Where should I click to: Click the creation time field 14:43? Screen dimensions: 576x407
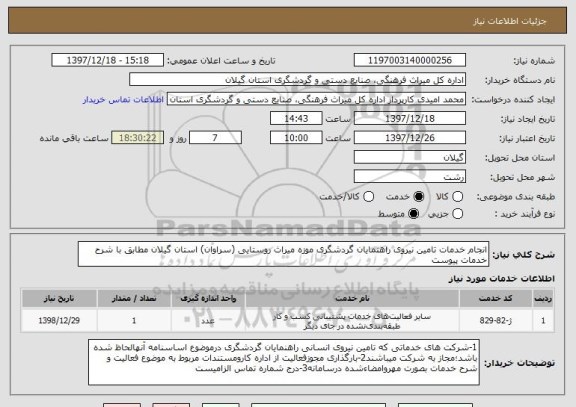pos(296,119)
